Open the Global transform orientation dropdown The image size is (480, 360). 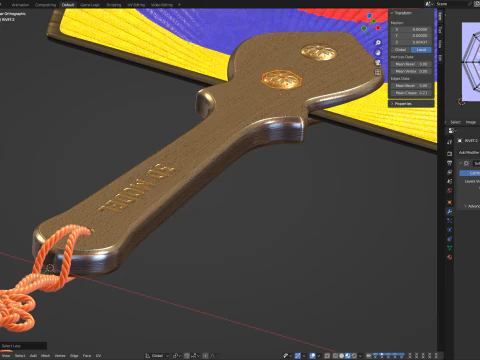point(157,356)
